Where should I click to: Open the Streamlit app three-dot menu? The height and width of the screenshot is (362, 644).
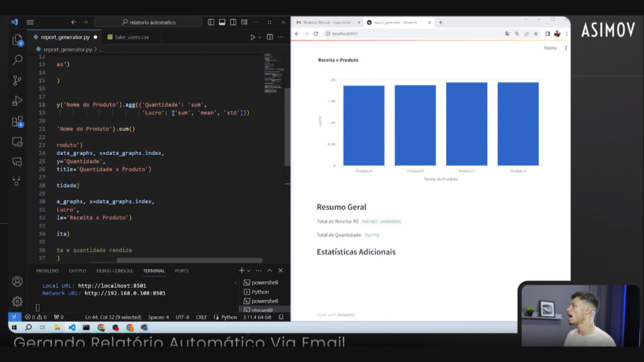coord(565,48)
